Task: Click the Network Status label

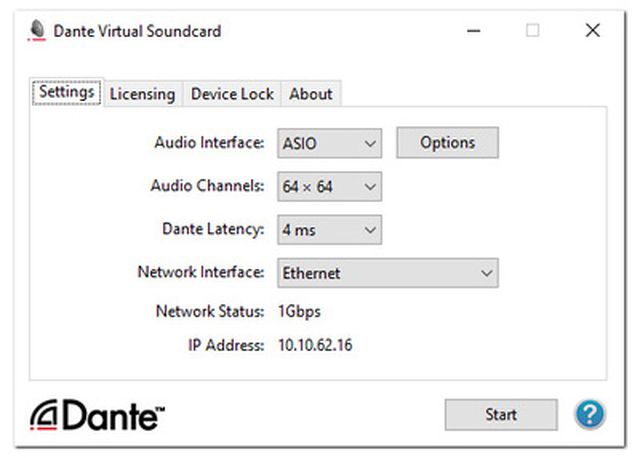Action: [x=210, y=311]
